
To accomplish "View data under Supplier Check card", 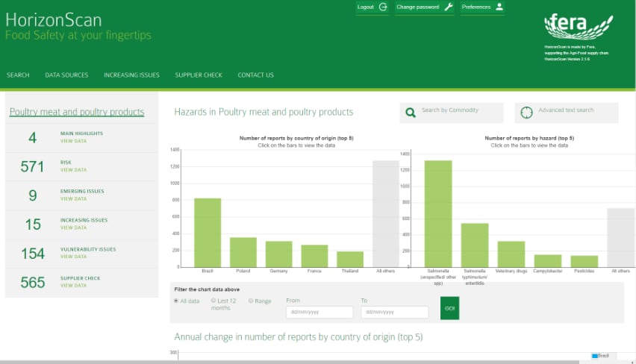I will pyautogui.click(x=73, y=286).
